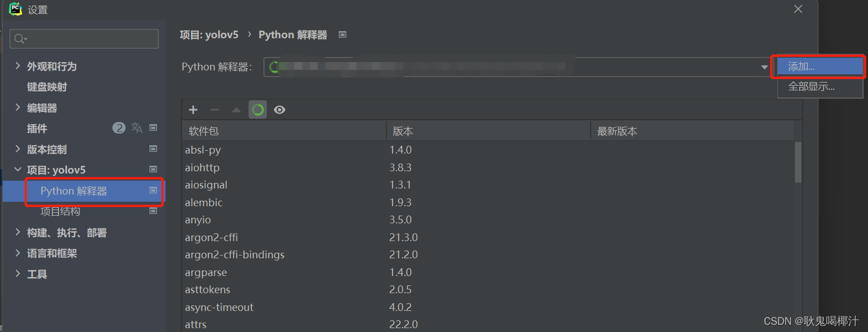Click the PyCharm logo in title bar
868x332 pixels.
[x=15, y=9]
